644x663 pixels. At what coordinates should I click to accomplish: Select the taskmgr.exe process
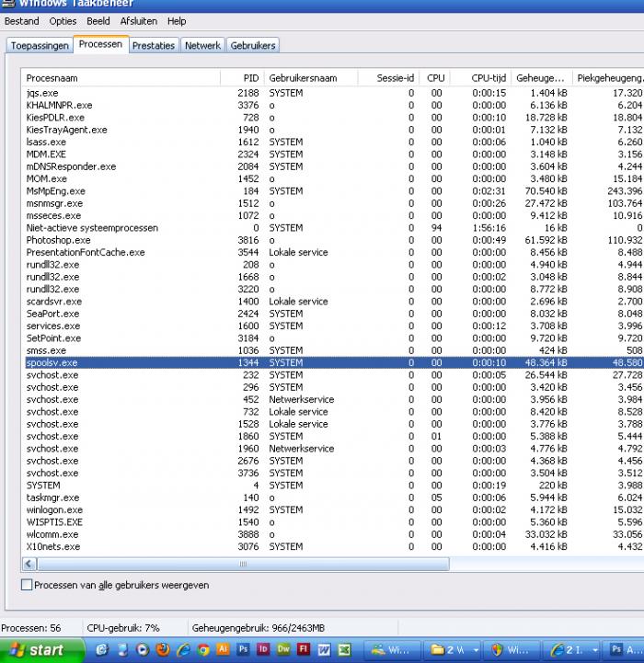click(334, 497)
